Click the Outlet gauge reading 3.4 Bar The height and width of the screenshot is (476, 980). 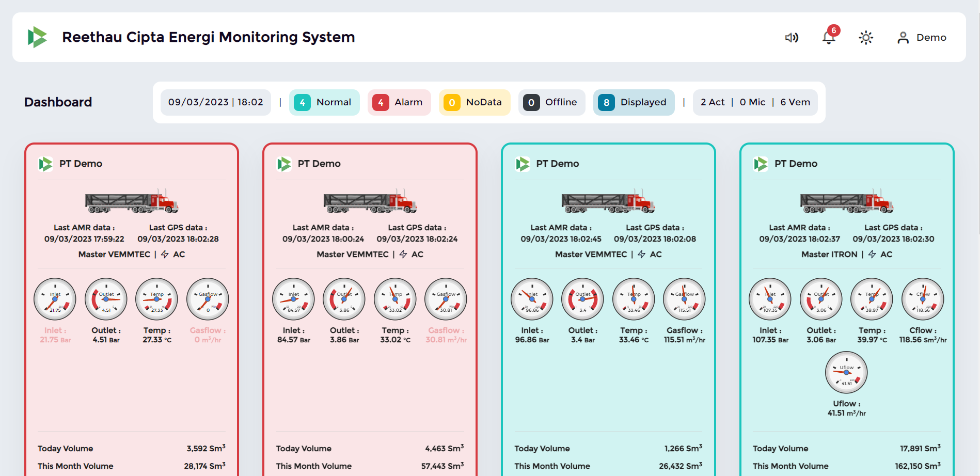[582, 299]
